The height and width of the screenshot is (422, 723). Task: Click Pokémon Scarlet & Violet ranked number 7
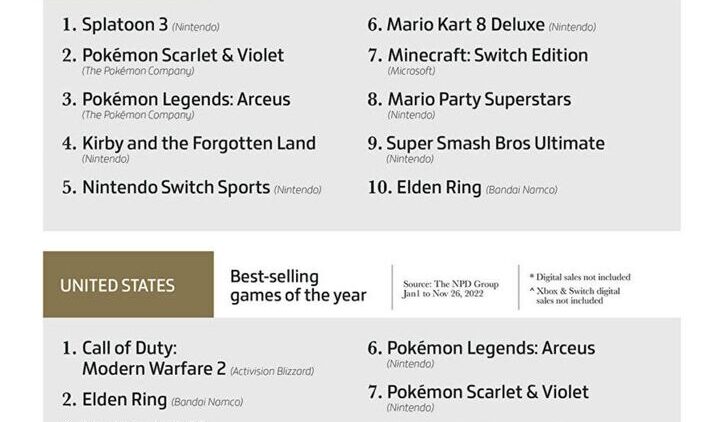[487, 391]
